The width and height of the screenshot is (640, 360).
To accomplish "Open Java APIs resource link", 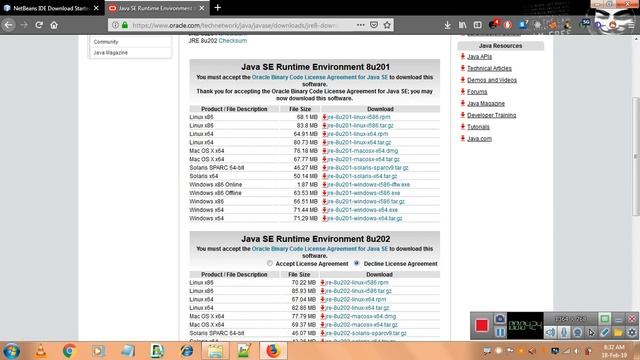I will 479,57.
